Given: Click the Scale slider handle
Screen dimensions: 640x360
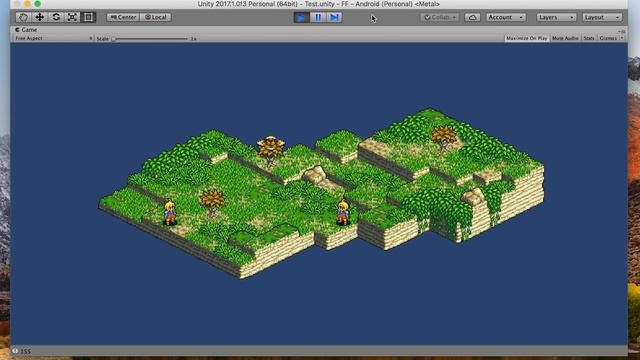Looking at the screenshot, I should click(113, 39).
